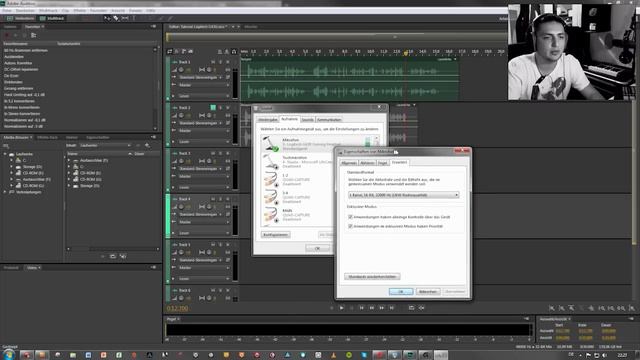
Task: Switch to the Multitrack view
Action: pyautogui.click(x=52, y=18)
